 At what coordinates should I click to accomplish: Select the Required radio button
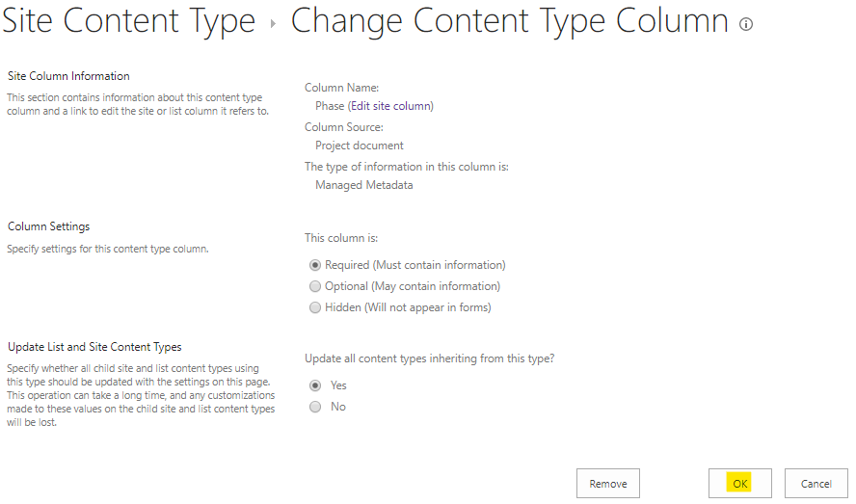315,265
